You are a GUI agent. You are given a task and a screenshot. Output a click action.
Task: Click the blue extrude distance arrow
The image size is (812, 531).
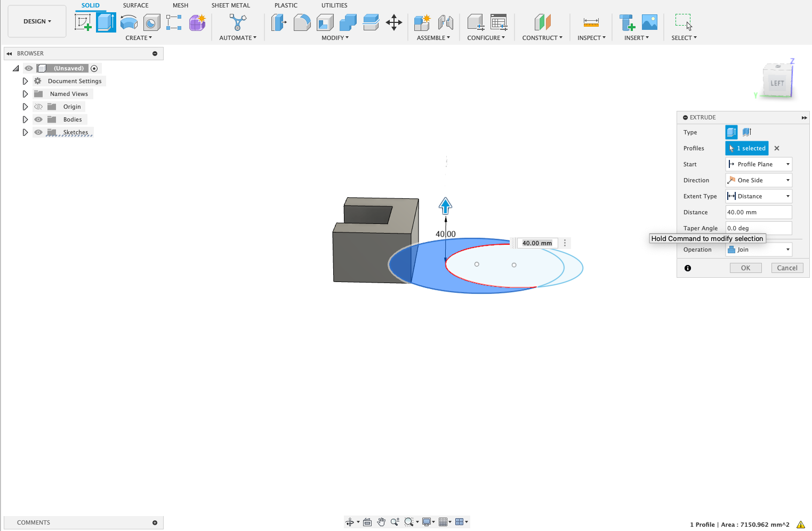click(x=445, y=206)
